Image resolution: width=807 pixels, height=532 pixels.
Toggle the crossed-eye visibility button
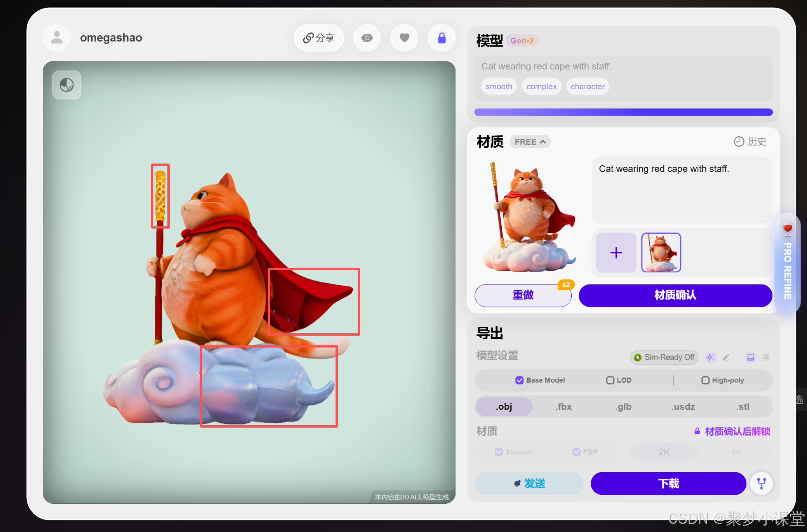point(367,38)
